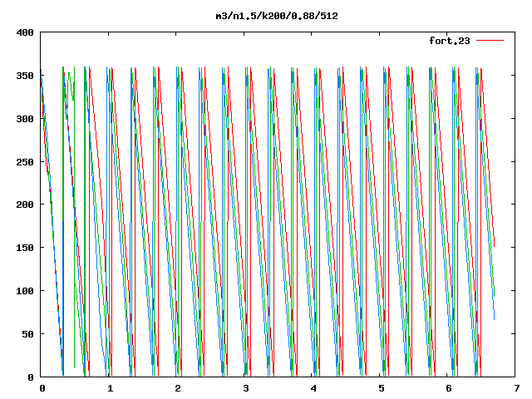Viewport: 532px width, 399px height.
Task: Click the plot title m3/n1.5/k200/0.88/512
Action: [277, 17]
